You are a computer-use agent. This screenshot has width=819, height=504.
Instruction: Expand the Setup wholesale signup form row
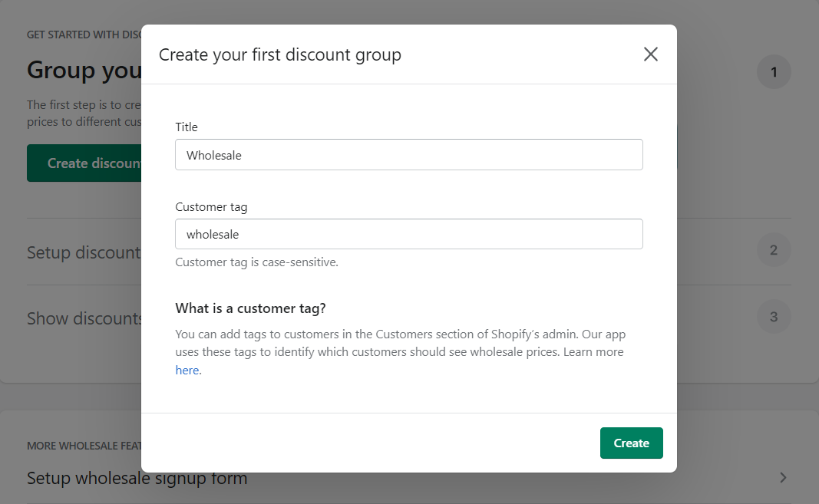point(137,477)
